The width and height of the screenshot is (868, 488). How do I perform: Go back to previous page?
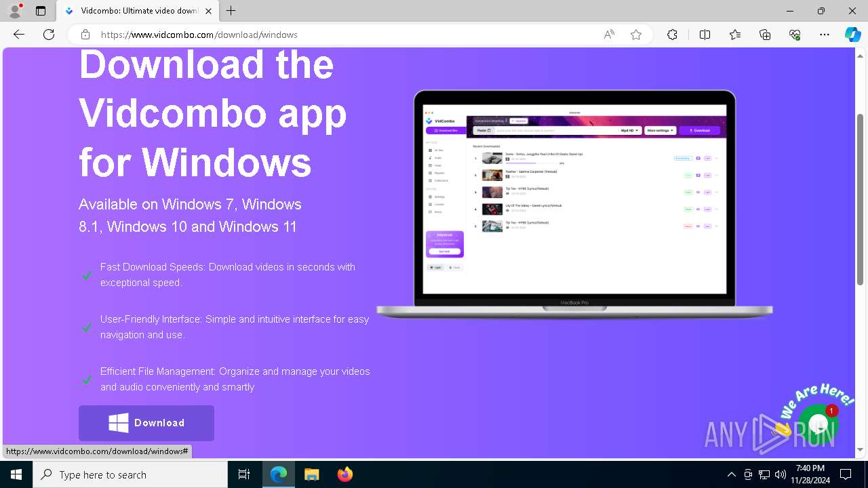click(x=19, y=35)
